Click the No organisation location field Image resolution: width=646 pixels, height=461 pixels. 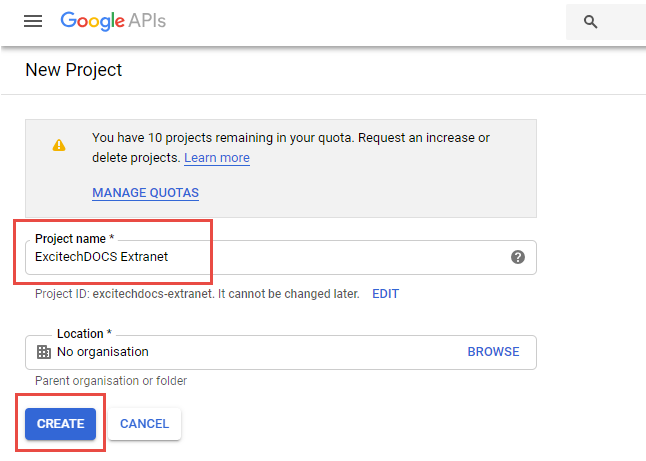[x=250, y=352]
